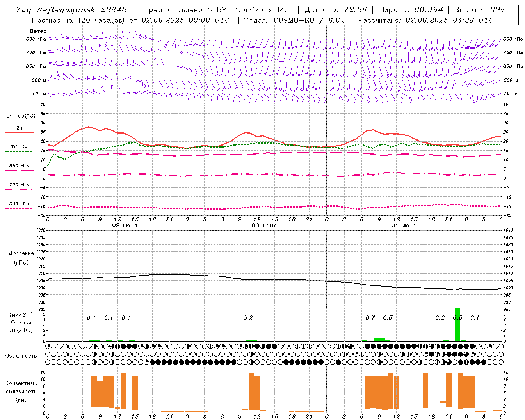The height and width of the screenshot is (420, 525).
Task: Click the 04 июня date label
Action: tap(404, 226)
